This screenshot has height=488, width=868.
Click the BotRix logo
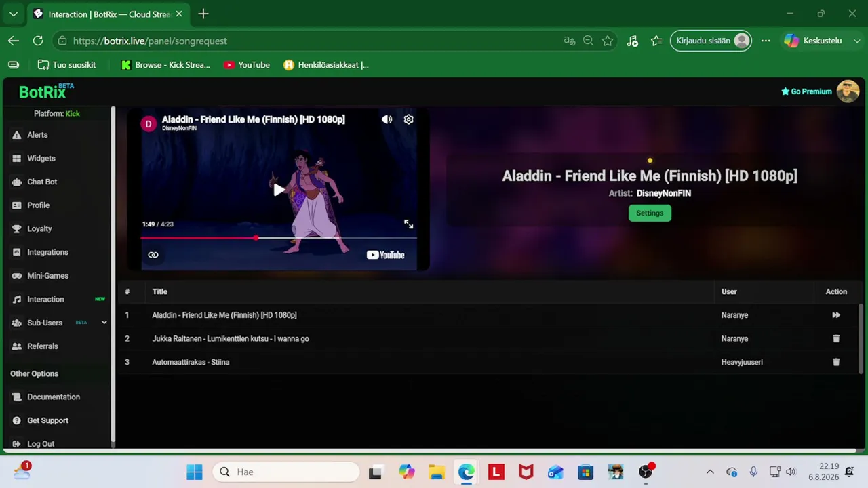[46, 91]
